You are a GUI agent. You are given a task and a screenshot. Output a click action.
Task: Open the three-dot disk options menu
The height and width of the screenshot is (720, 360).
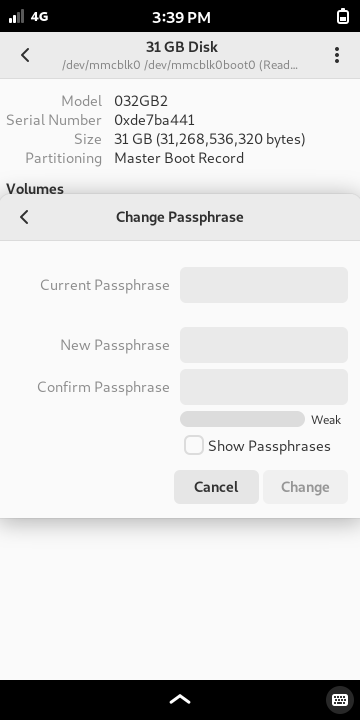(337, 55)
